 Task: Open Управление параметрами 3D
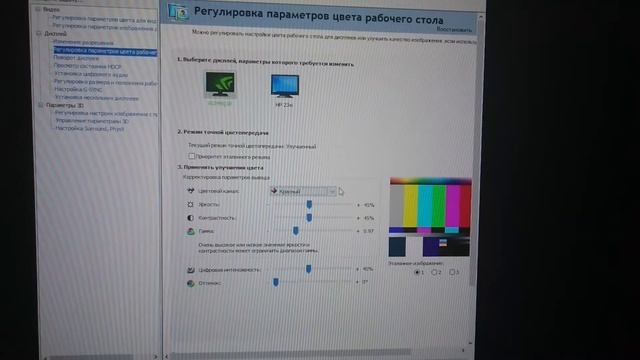pos(92,121)
